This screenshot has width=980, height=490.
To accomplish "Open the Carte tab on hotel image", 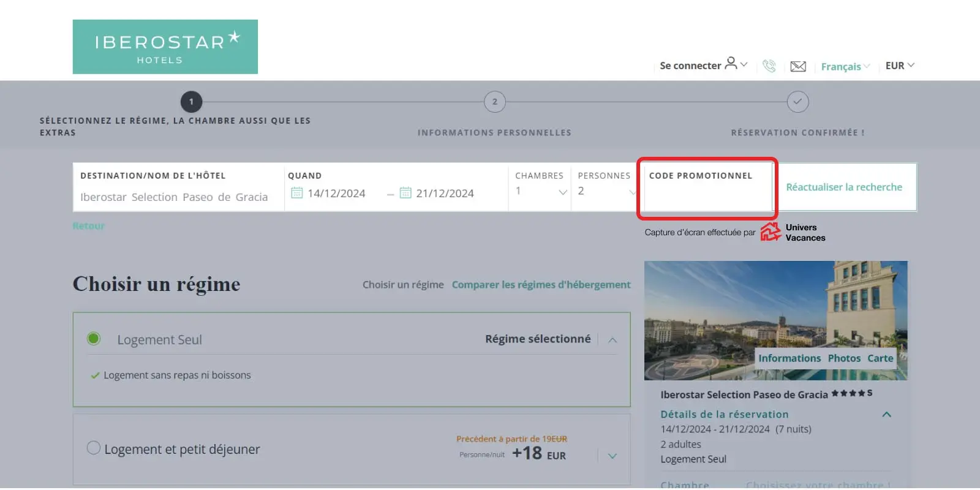I will coord(880,358).
